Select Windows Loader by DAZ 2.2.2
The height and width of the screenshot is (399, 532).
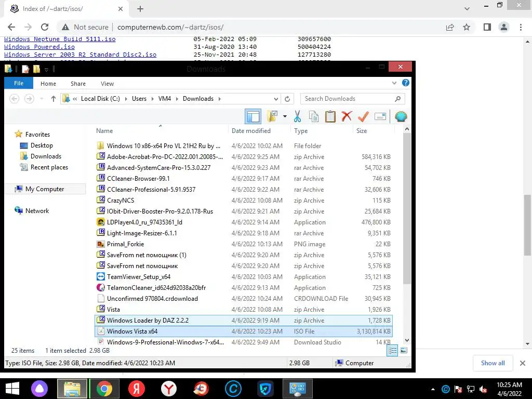(x=244, y=320)
